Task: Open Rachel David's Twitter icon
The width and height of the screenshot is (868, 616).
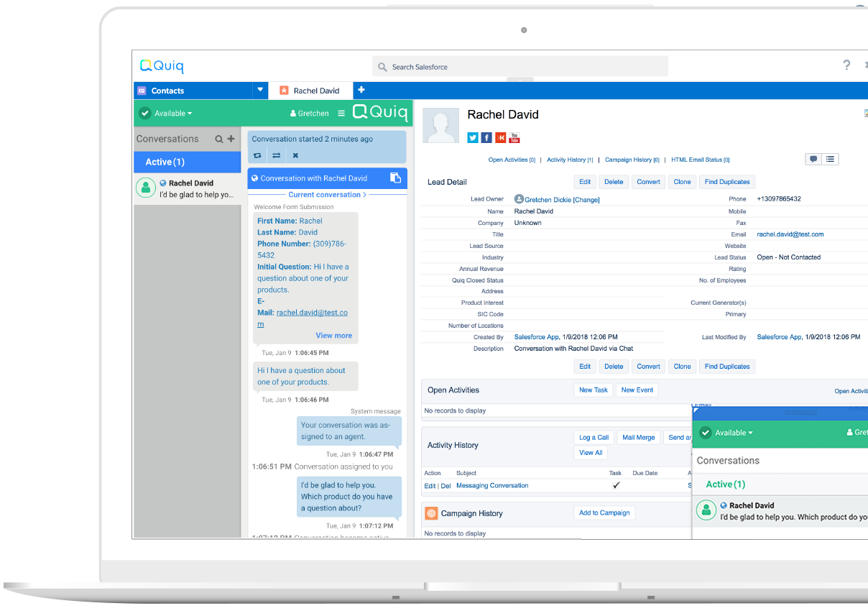Action: point(473,137)
